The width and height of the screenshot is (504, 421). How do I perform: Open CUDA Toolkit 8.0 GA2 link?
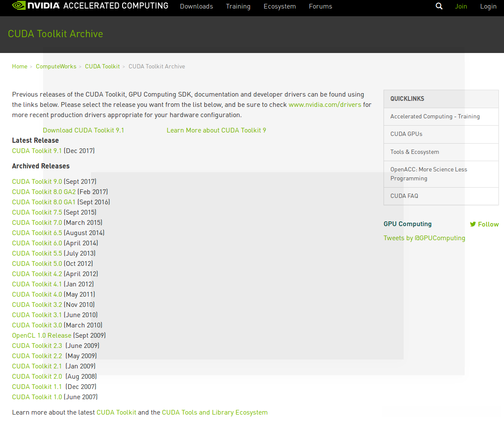[44, 192]
